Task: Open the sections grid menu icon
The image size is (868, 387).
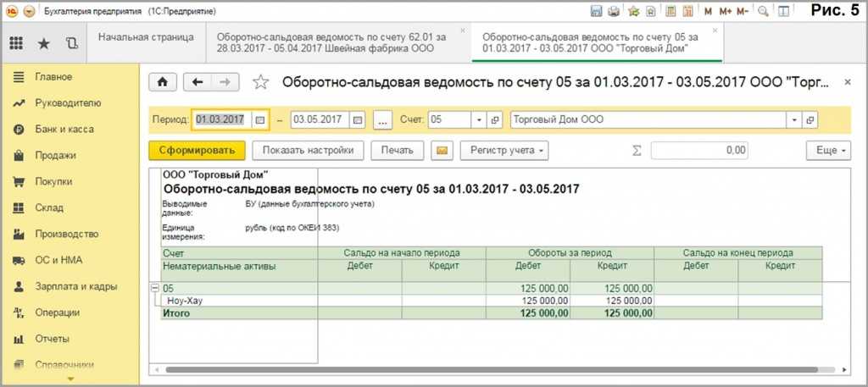Action: [16, 44]
